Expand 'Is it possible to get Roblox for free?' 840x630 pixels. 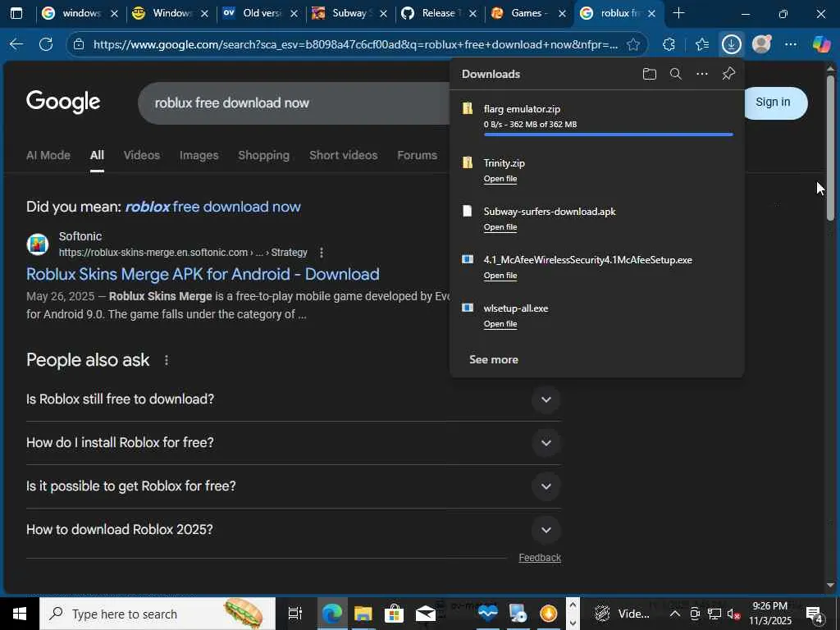pos(546,486)
